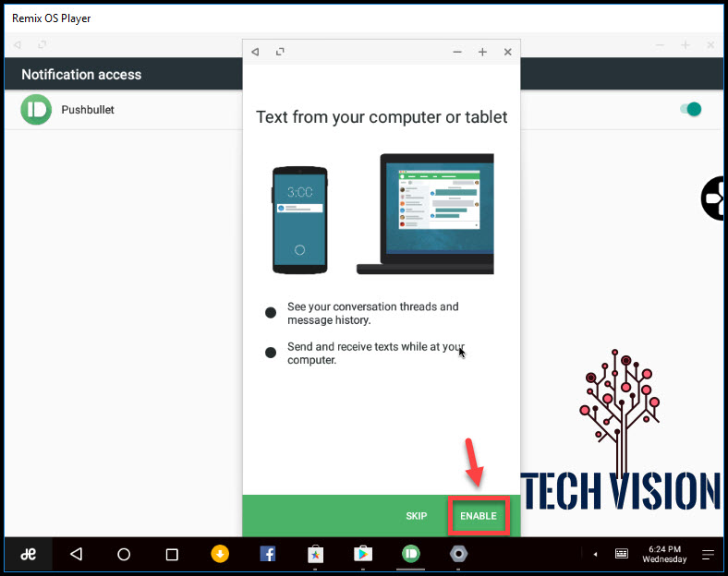Image resolution: width=728 pixels, height=576 pixels.
Task: Open Settings hexagon icon in taskbar
Action: 459,554
